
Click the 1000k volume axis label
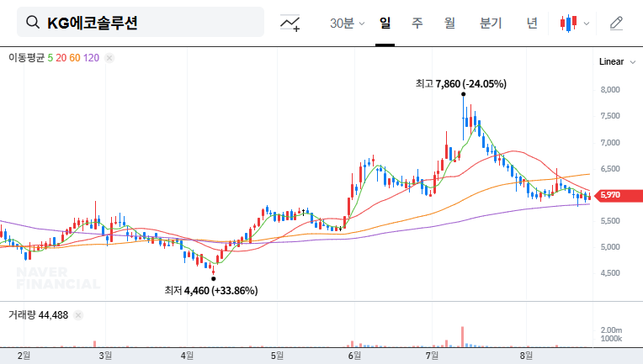coord(611,339)
